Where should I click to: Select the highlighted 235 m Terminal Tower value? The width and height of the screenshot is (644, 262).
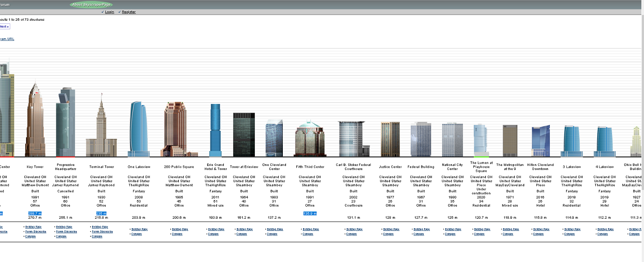[101, 213]
